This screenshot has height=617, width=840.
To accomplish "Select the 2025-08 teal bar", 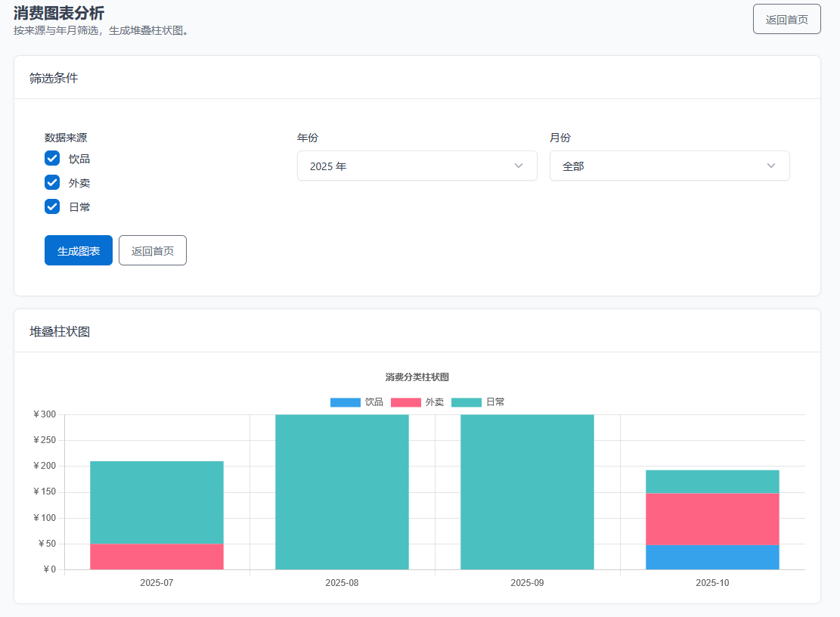I will [342, 491].
